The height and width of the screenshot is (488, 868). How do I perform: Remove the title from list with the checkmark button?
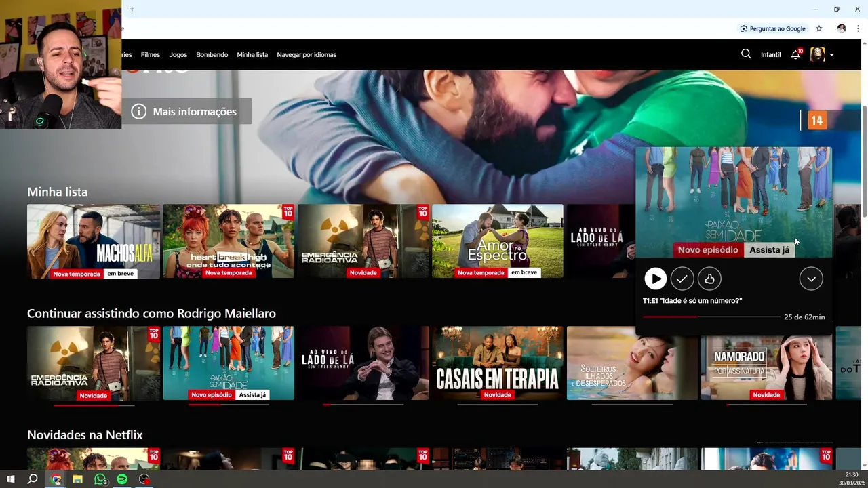682,279
